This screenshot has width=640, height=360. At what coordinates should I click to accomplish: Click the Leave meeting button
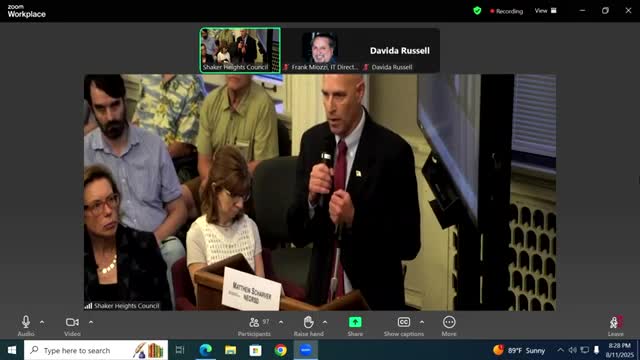point(616,326)
